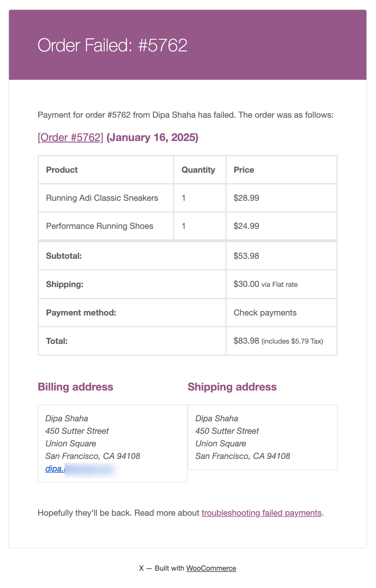Click the $28.99 price cell

(x=282, y=198)
